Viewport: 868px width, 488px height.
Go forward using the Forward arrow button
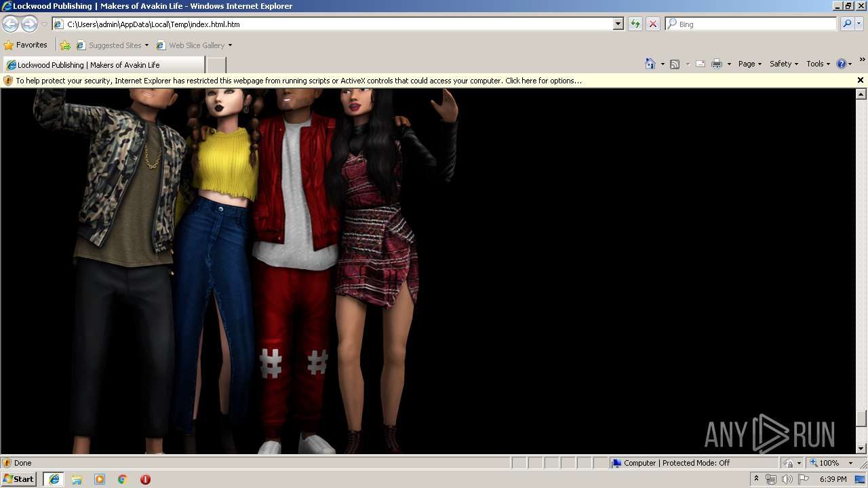point(29,24)
